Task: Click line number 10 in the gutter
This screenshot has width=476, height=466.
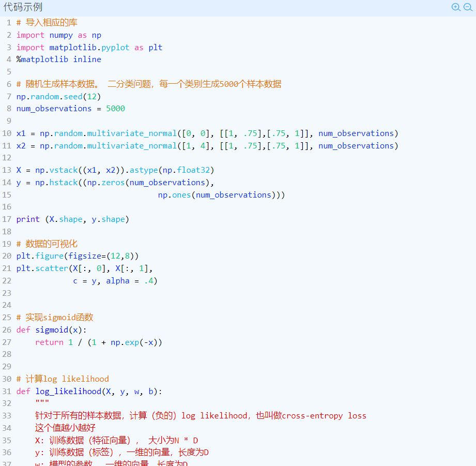Action: coord(7,133)
